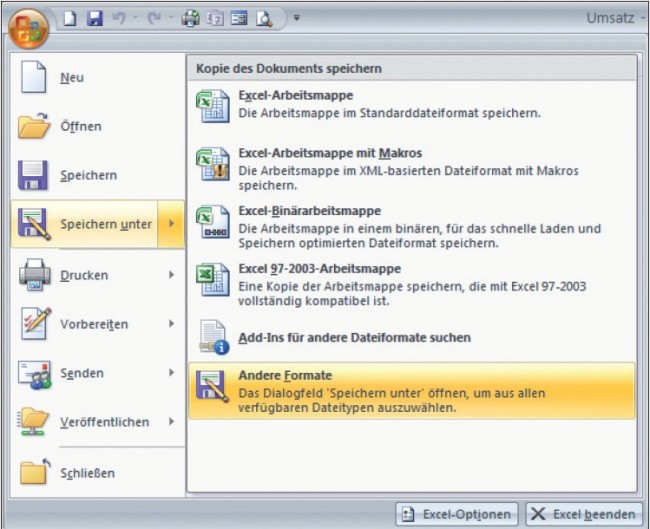Open the Redo history dropdown arrow

point(171,18)
